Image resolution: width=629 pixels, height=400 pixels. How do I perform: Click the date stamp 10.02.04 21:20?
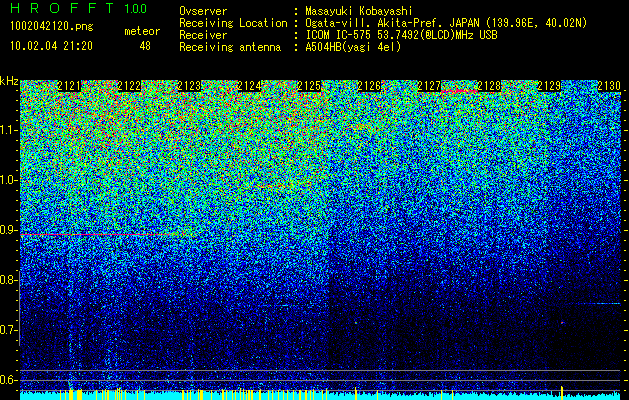(x=51, y=46)
